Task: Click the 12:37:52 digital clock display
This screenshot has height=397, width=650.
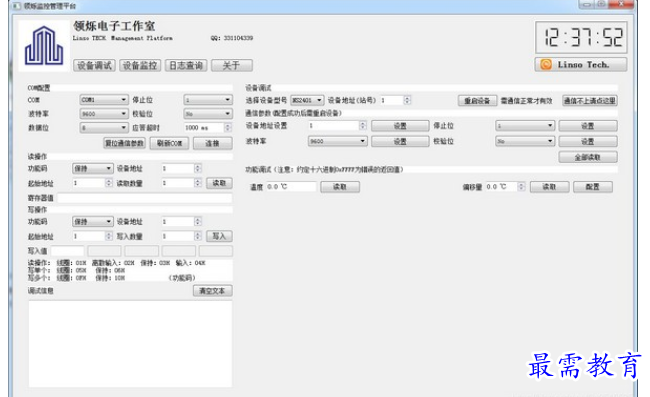Action: [581, 37]
